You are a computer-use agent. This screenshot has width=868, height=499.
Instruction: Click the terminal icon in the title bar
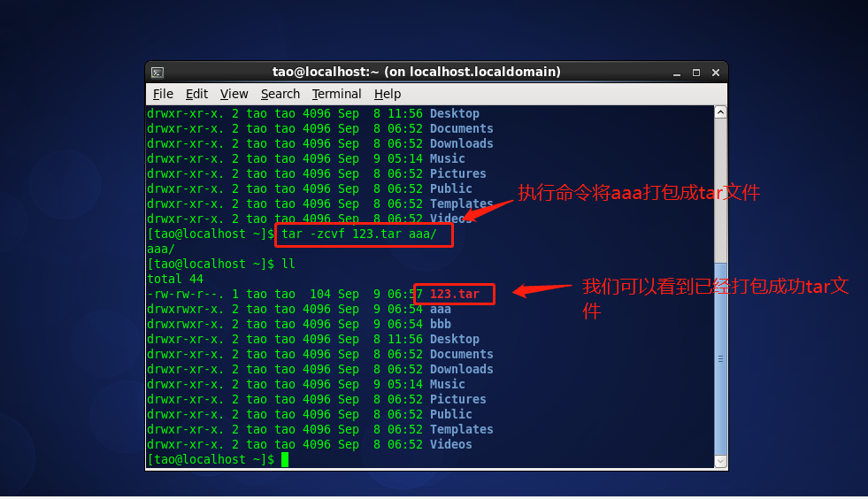click(157, 73)
